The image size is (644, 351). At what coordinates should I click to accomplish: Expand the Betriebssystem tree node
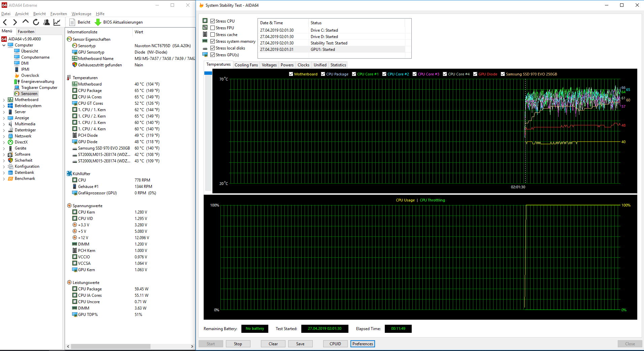4,106
